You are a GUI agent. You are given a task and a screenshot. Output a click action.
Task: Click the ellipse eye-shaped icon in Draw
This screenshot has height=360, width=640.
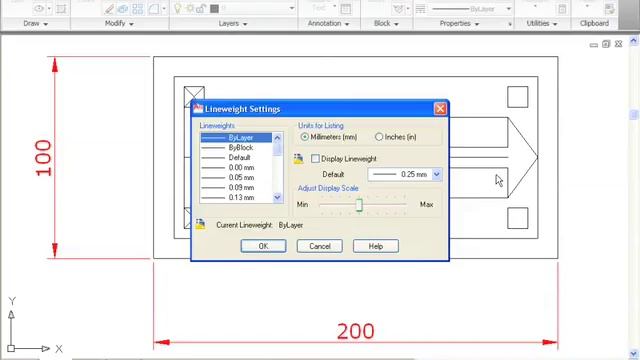coord(39,9)
